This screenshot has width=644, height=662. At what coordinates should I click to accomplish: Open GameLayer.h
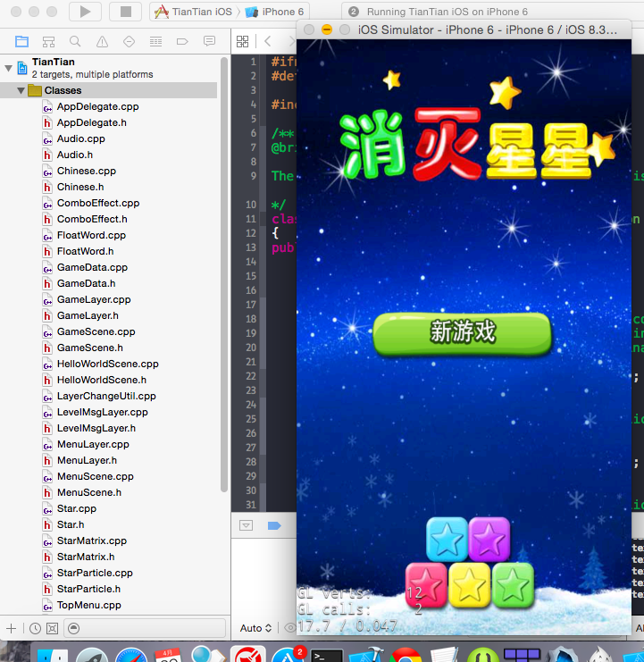88,315
